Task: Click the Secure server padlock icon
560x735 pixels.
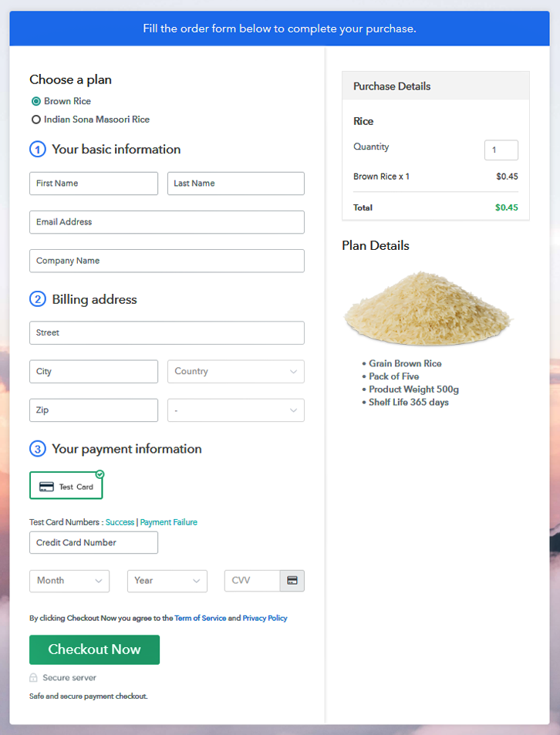Action: [33, 678]
